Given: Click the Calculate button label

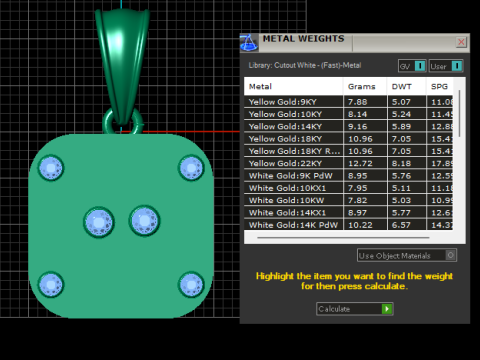Looking at the screenshot, I should tap(334, 309).
